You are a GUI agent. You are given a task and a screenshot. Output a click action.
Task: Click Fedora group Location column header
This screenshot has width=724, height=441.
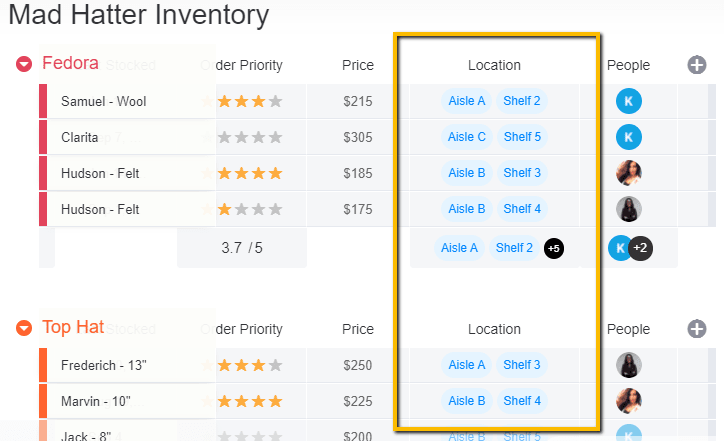[494, 65]
